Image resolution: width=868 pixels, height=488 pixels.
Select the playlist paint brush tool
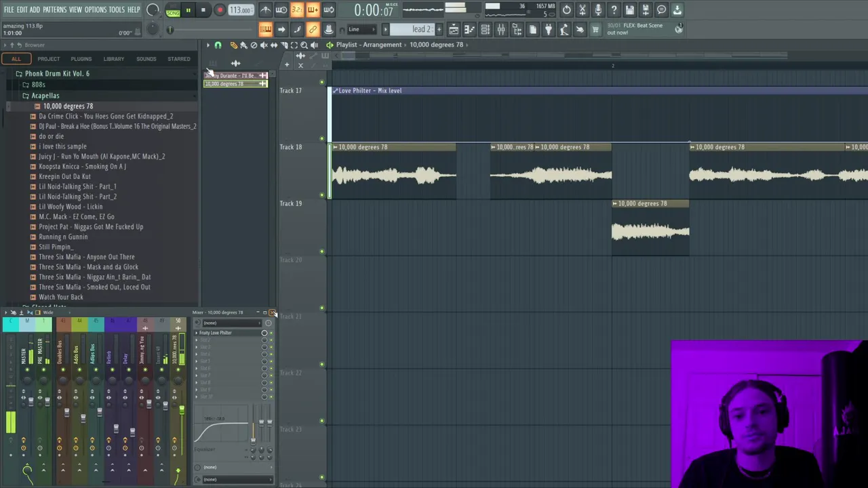tap(243, 45)
